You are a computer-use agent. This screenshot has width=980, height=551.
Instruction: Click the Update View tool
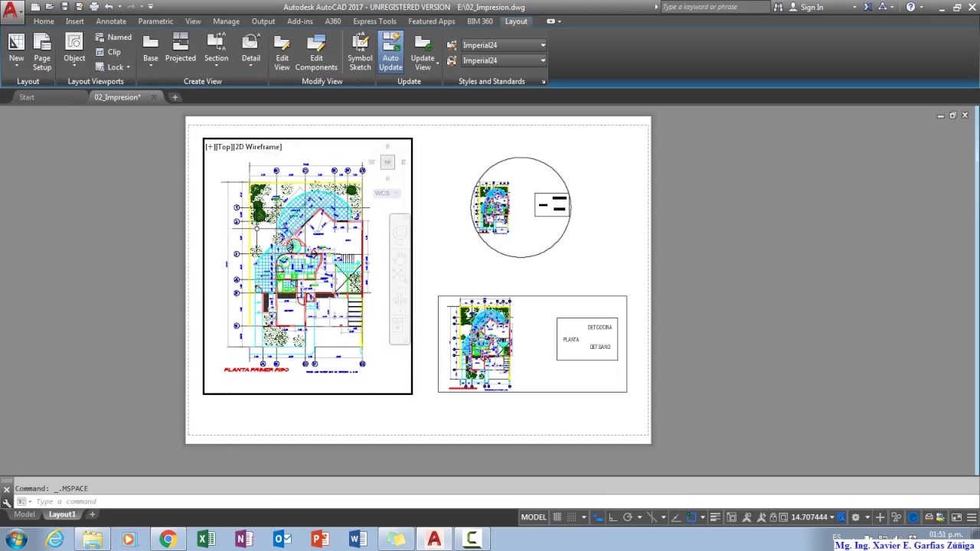423,52
